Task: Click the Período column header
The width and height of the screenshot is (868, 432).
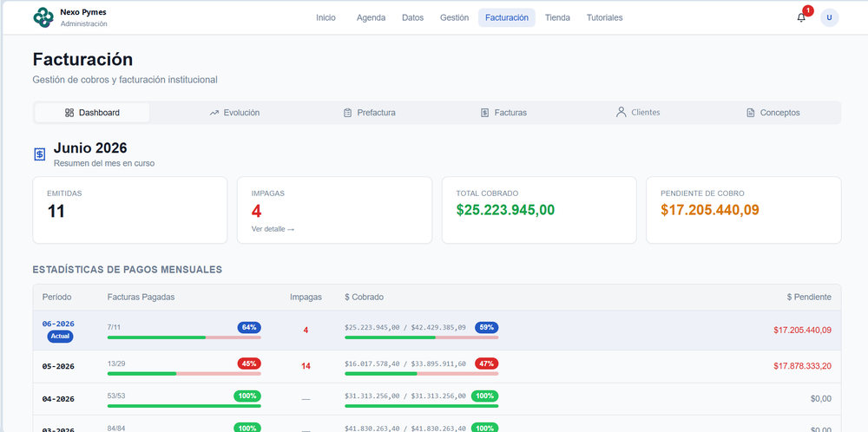Action: 57,297
